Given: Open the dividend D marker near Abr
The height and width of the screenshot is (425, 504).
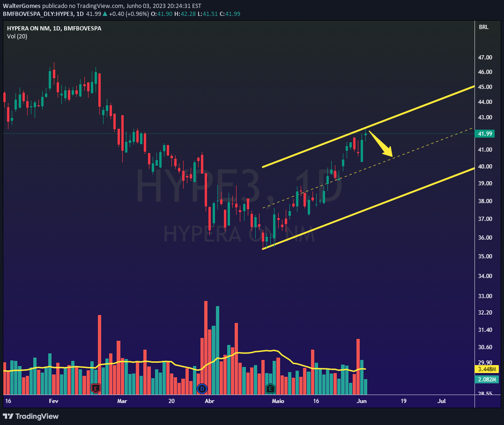Looking at the screenshot, I should [202, 388].
